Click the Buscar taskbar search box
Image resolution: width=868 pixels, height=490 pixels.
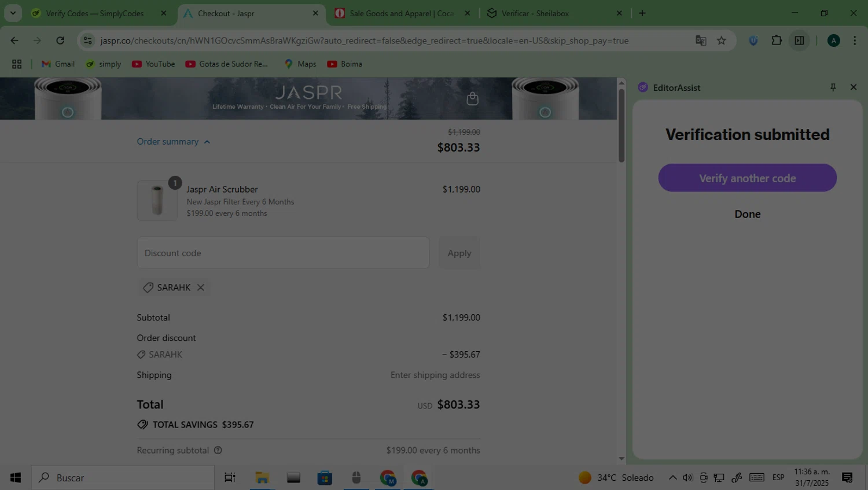[123, 478]
